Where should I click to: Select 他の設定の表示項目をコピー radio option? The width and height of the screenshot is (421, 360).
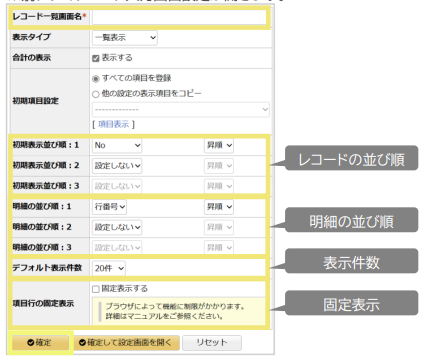(x=96, y=94)
